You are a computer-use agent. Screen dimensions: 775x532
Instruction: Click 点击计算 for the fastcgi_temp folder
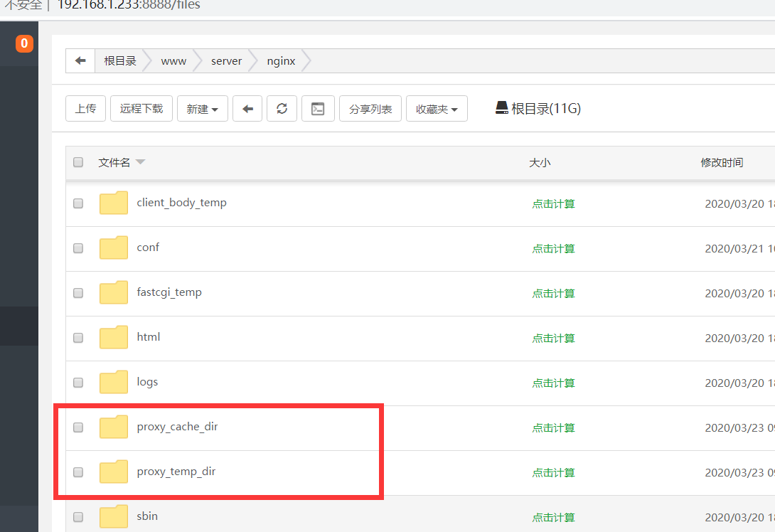(553, 293)
